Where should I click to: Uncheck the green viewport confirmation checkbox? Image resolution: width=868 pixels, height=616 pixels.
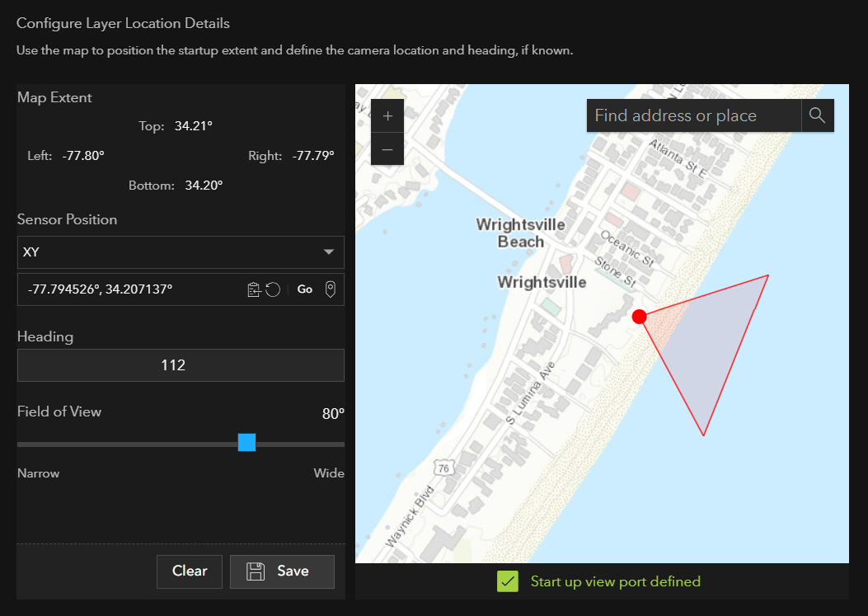[x=509, y=581]
